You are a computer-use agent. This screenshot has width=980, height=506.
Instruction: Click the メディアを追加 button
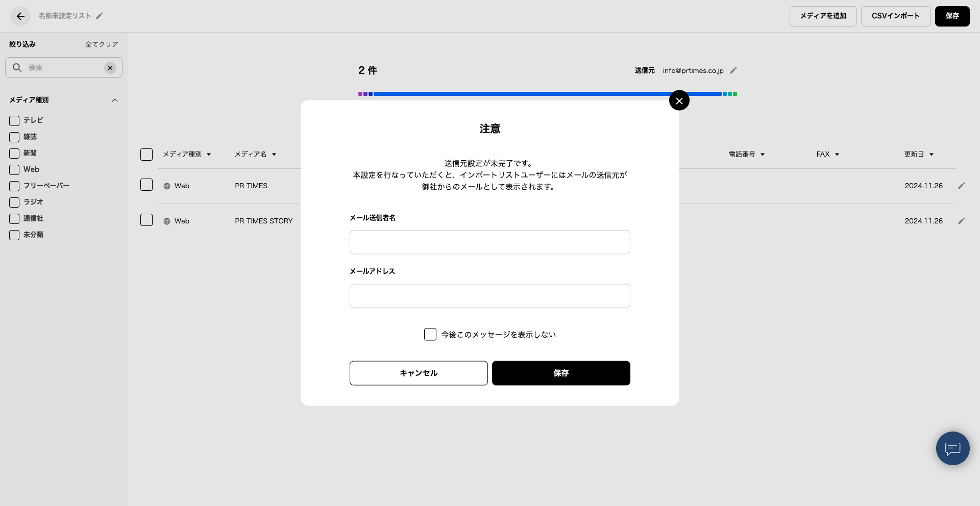tap(823, 16)
